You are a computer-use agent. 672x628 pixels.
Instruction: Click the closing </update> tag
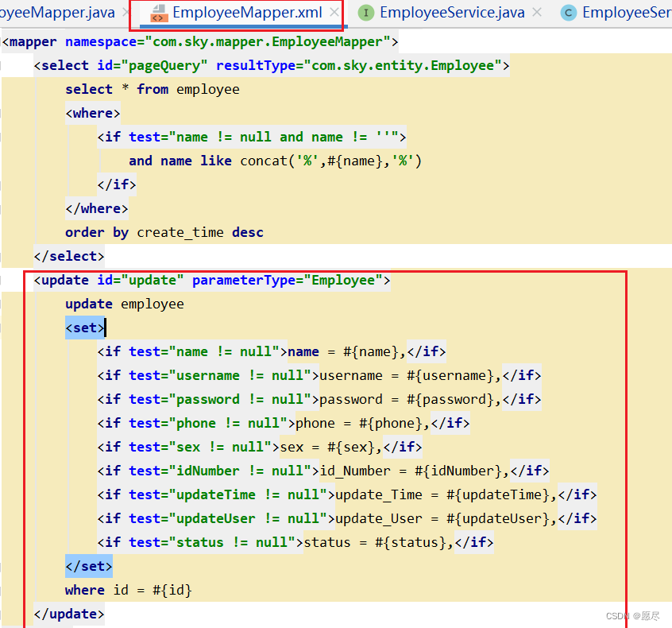(x=69, y=614)
